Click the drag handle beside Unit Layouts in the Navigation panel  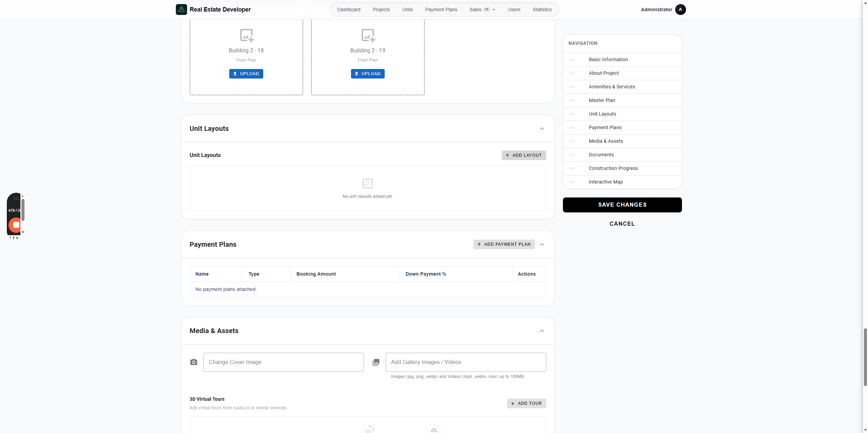tap(572, 114)
